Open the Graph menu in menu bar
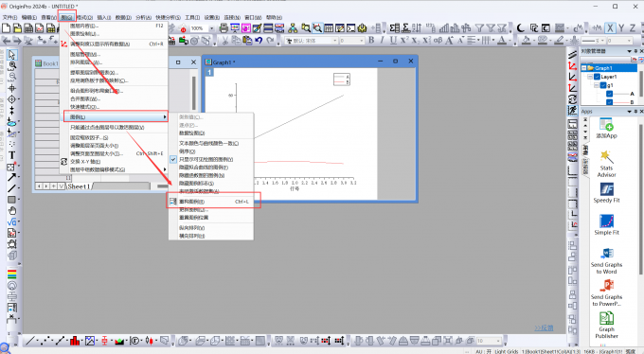This screenshot has width=644, height=354. [x=66, y=17]
